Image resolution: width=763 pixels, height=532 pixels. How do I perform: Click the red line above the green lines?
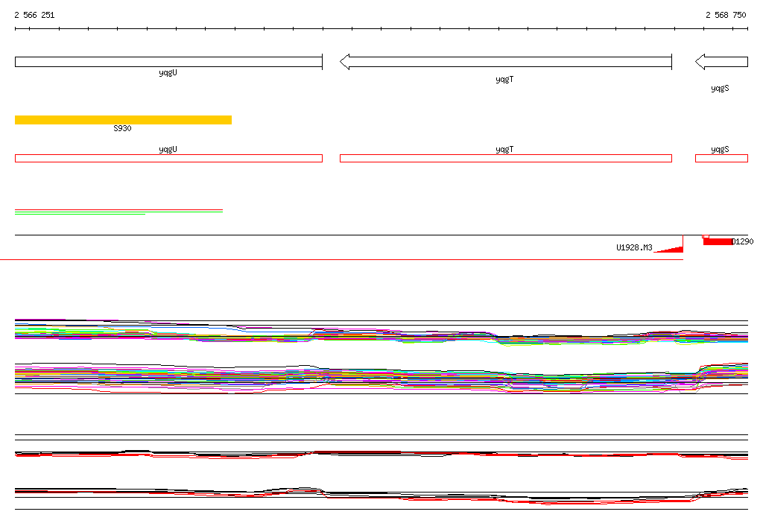click(x=118, y=210)
